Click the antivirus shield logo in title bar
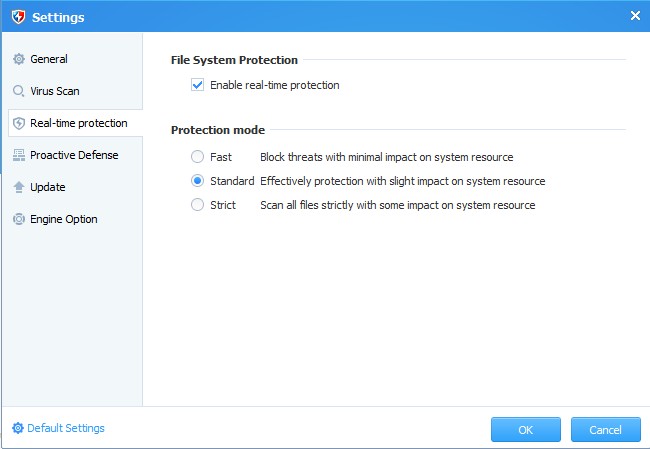Screen dimensions: 650x449 [x=18, y=17]
